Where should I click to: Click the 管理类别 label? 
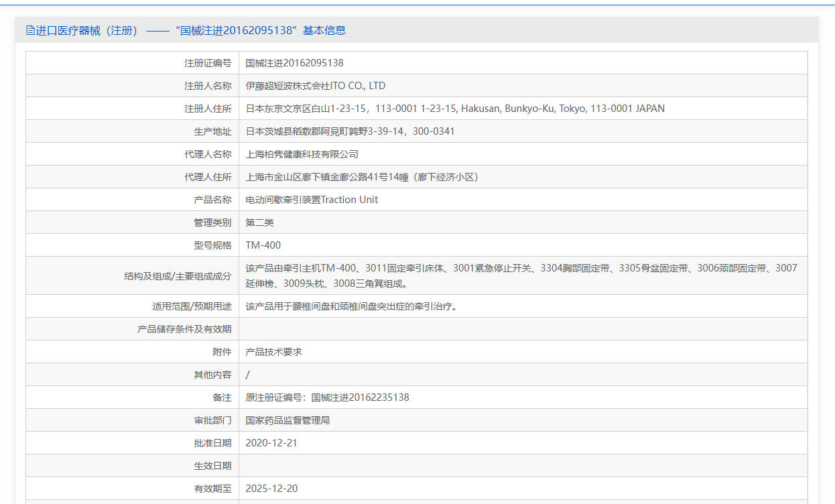[212, 223]
